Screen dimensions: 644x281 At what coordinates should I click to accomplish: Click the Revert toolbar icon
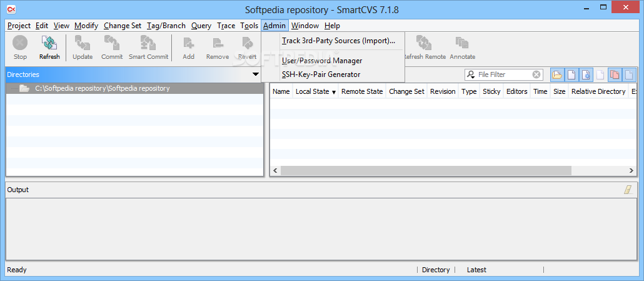[x=247, y=43]
